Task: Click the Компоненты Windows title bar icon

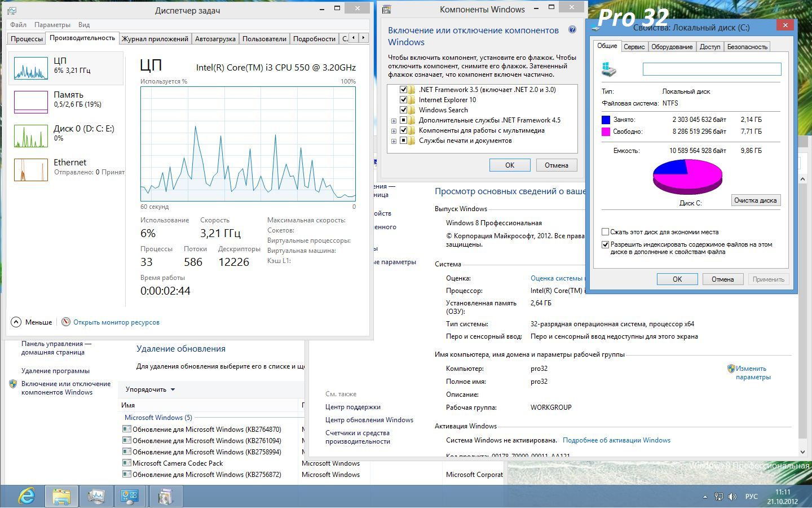Action: click(387, 9)
